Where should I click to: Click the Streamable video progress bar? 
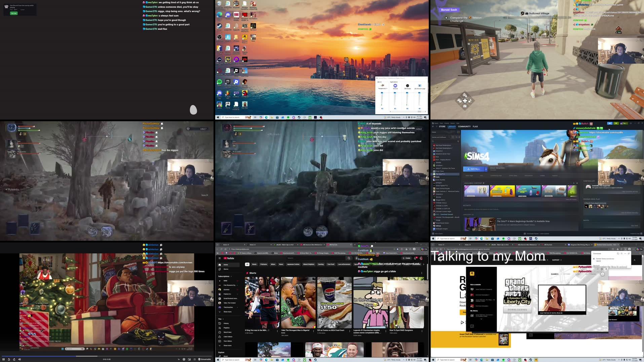click(101, 356)
